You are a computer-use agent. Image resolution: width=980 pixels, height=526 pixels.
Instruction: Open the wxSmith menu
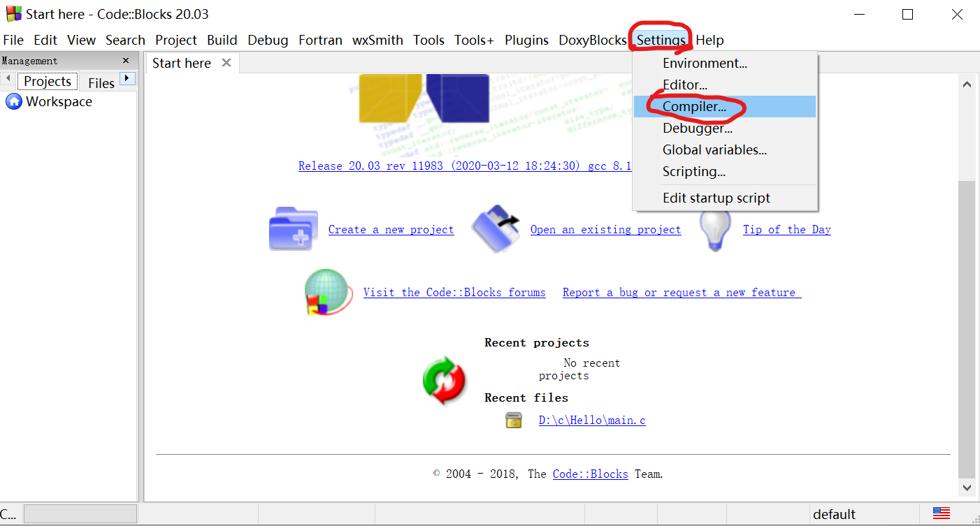point(377,40)
